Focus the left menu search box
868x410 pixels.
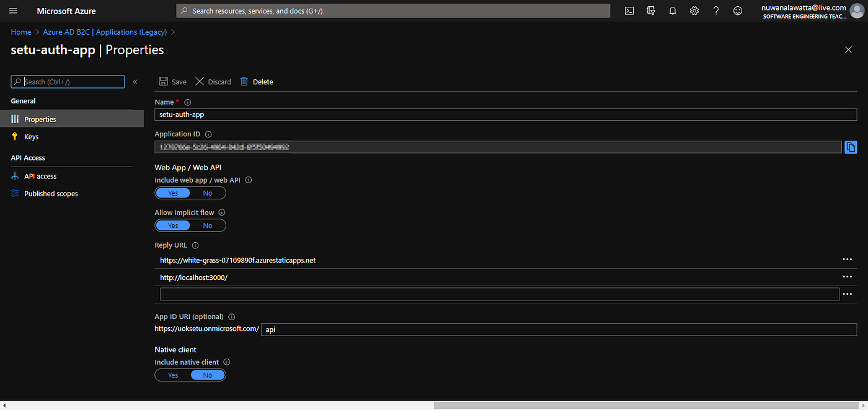point(68,82)
